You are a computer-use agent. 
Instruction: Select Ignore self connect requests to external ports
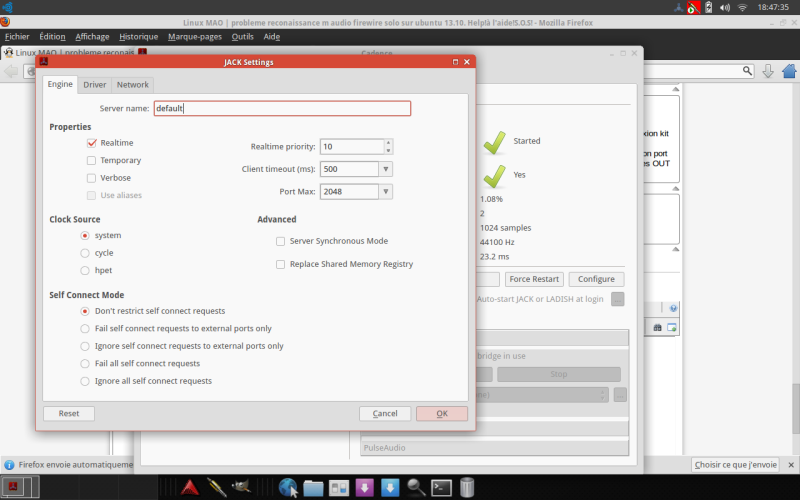pyautogui.click(x=85, y=346)
